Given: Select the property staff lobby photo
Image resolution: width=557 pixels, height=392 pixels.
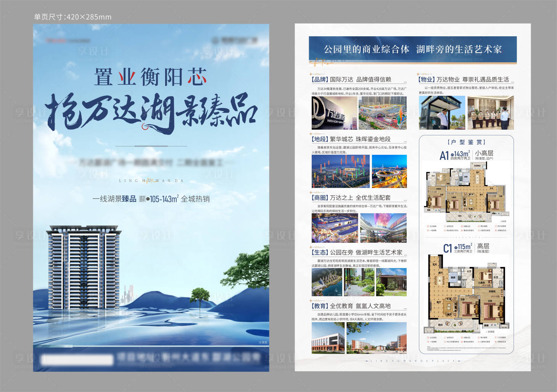Looking at the screenshot, I should [x=491, y=113].
